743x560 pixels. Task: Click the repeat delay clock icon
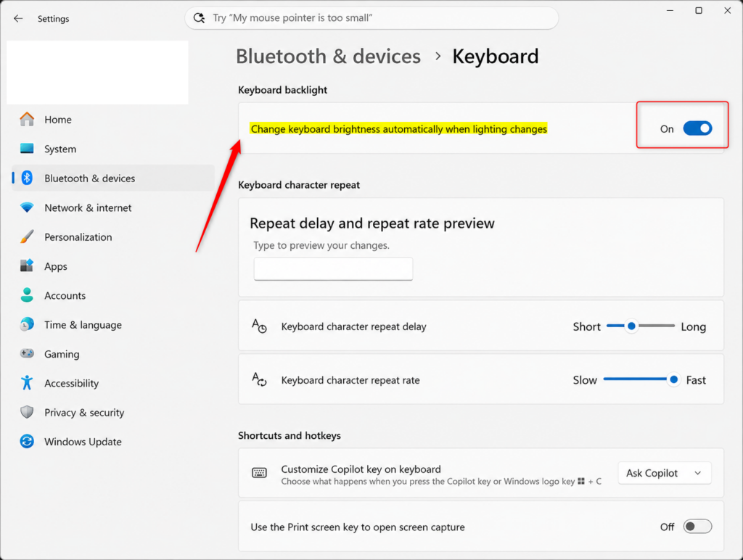tap(259, 326)
